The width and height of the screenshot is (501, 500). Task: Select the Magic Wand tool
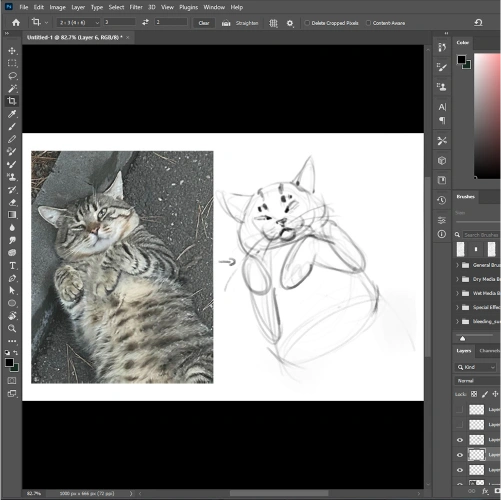click(x=12, y=89)
